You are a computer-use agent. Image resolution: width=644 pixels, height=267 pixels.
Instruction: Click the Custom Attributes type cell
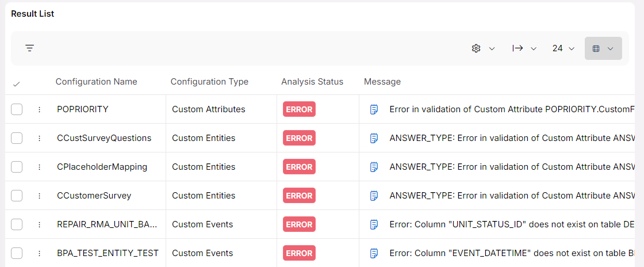[209, 109]
